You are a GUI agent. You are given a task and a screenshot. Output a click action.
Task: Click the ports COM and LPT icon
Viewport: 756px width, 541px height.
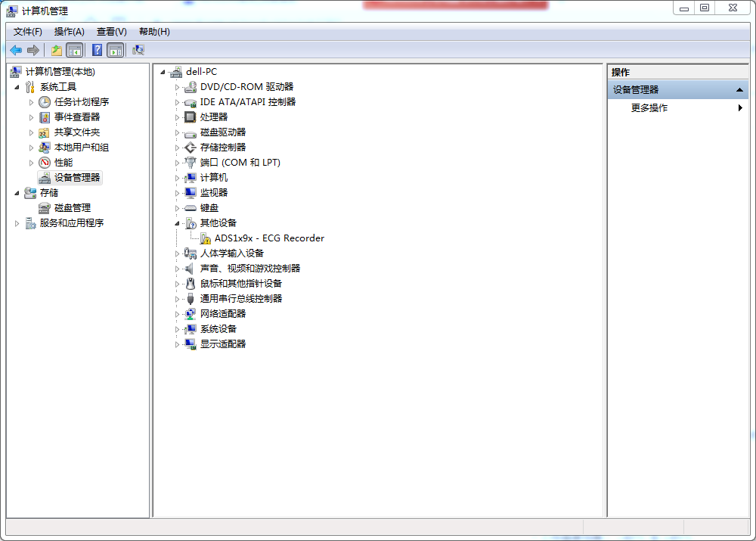coord(191,163)
